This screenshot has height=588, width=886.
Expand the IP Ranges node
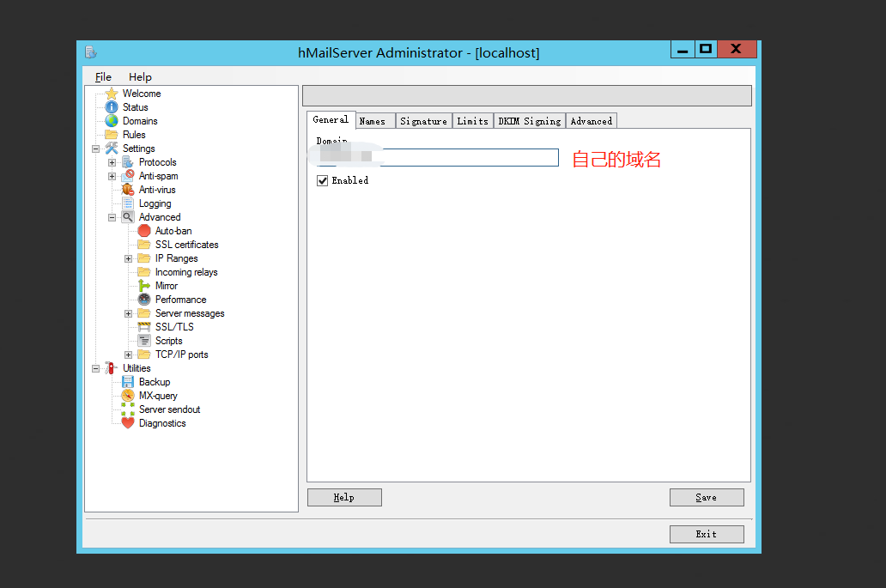tap(128, 258)
